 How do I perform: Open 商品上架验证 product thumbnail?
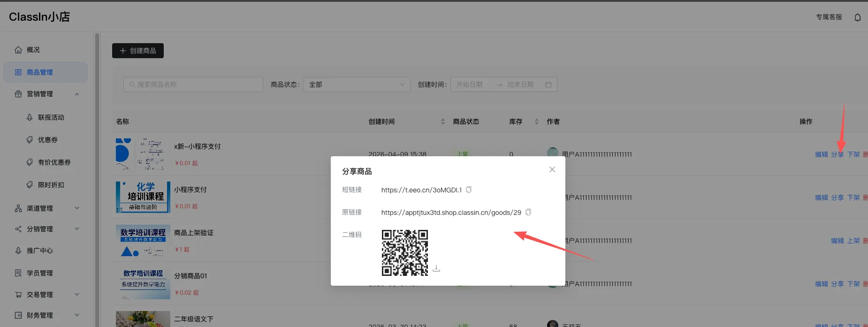143,240
